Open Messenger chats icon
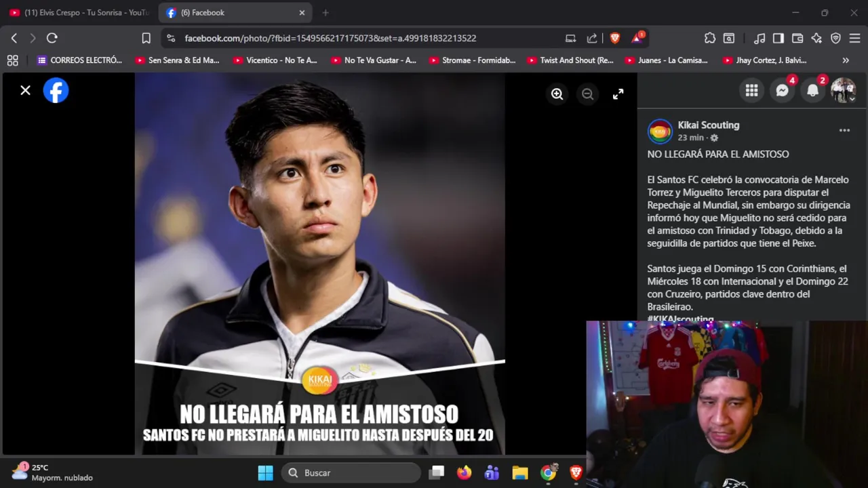 coord(782,91)
